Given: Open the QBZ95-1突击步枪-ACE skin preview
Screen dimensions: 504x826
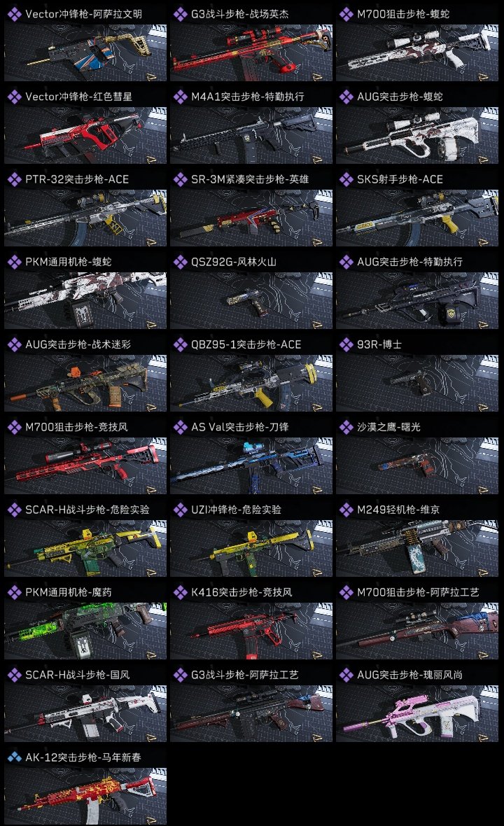Looking at the screenshot, I should [251, 383].
